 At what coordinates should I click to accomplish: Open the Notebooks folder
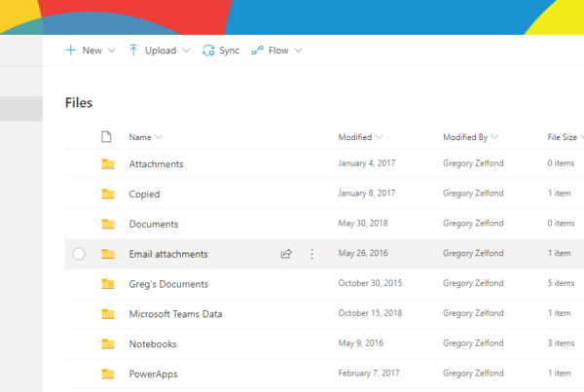153,344
